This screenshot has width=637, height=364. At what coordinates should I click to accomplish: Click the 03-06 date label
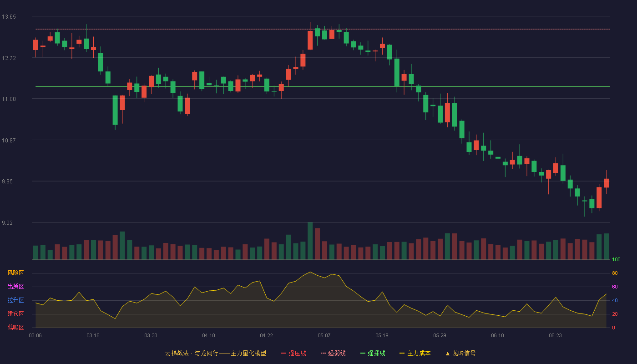click(x=35, y=335)
